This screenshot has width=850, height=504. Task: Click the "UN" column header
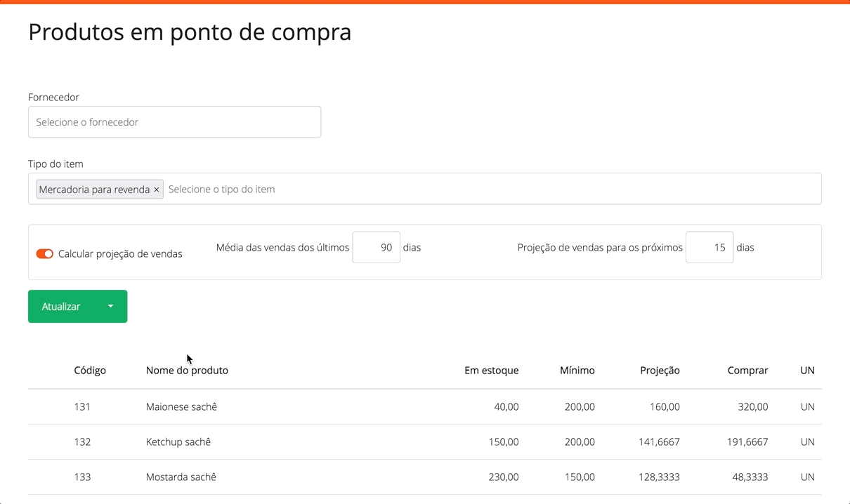tap(807, 370)
